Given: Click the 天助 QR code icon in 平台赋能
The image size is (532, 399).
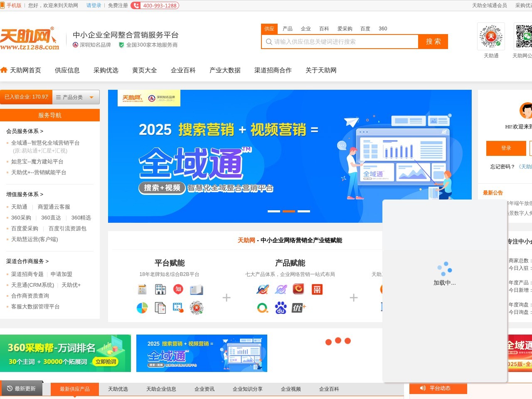Looking at the screenshot, I should pos(197,307).
